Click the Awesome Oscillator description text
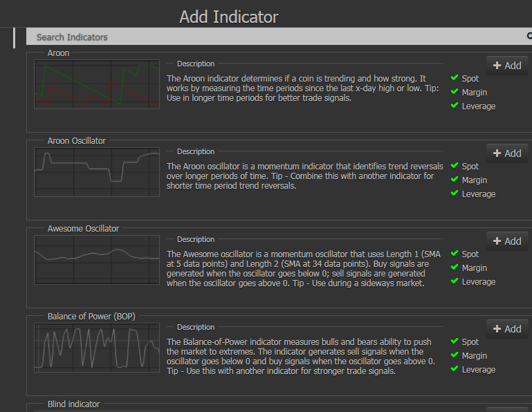The image size is (532, 412). click(x=304, y=269)
